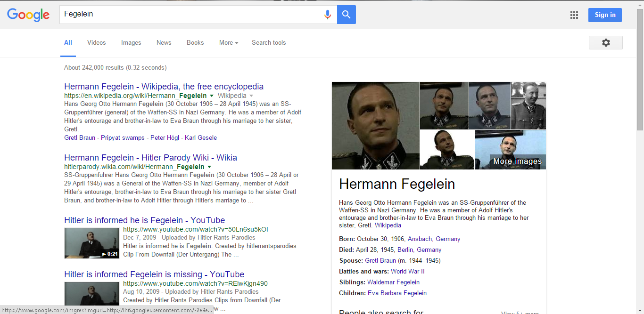Image resolution: width=644 pixels, height=314 pixels.
Task: Expand the green arrow next to Wikipedia URL
Action: pyautogui.click(x=212, y=96)
